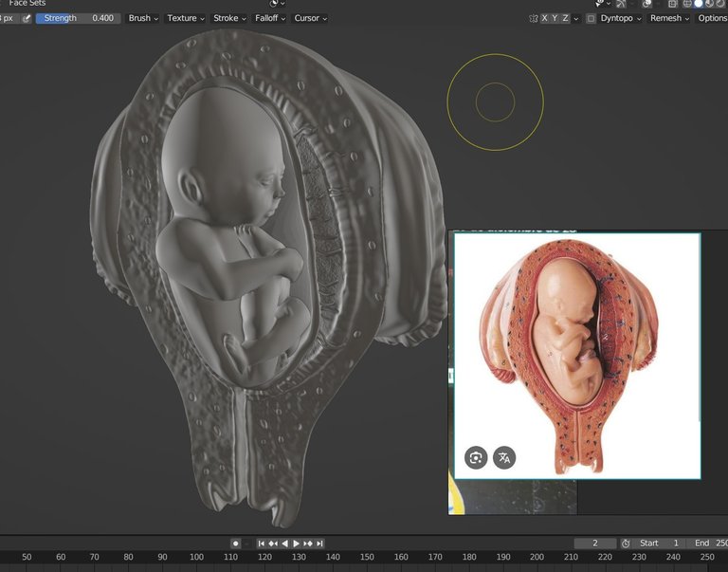Open the Options panel
Image resolution: width=728 pixels, height=572 pixels.
(712, 18)
